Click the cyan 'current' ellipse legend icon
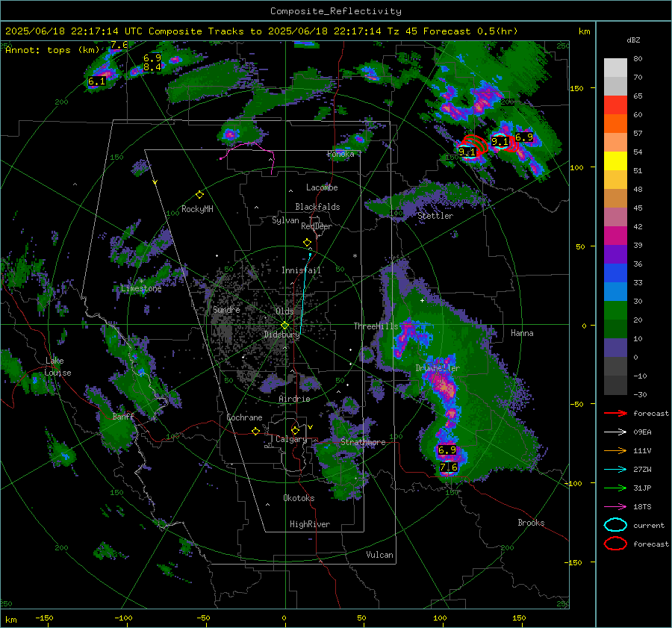This screenshot has height=628, width=672. [615, 525]
